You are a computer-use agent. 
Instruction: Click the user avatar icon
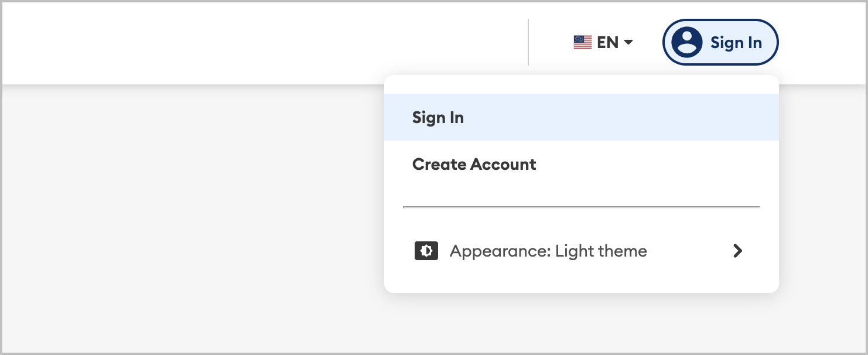tap(686, 42)
